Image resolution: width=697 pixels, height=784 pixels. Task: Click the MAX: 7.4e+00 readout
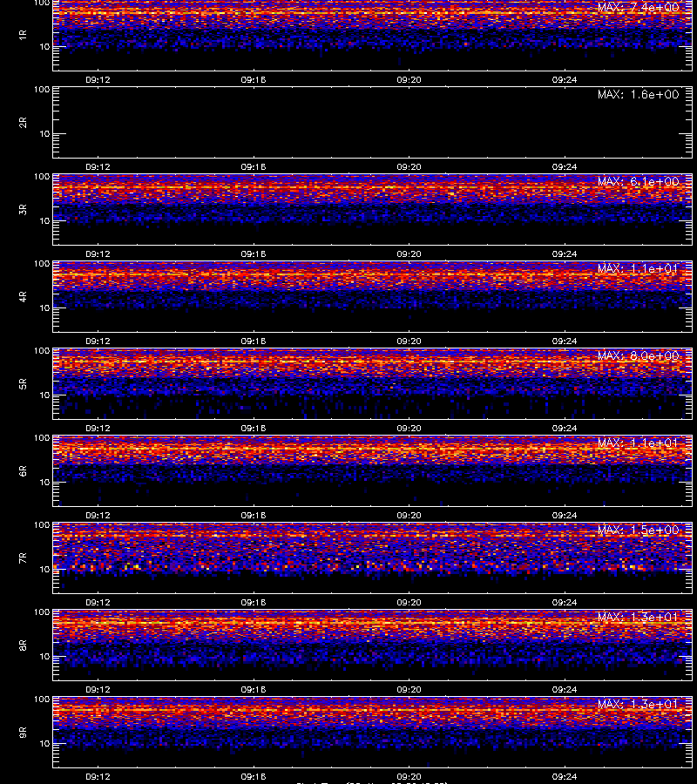(638, 8)
